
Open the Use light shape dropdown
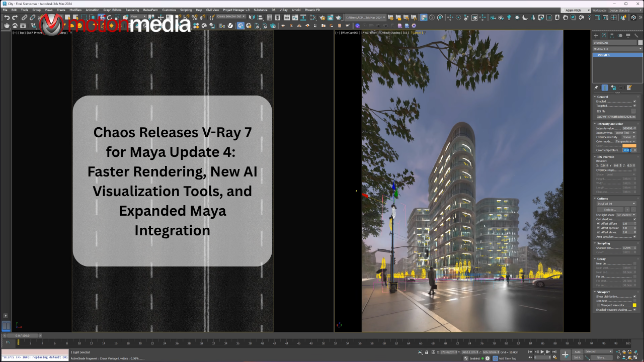click(626, 215)
